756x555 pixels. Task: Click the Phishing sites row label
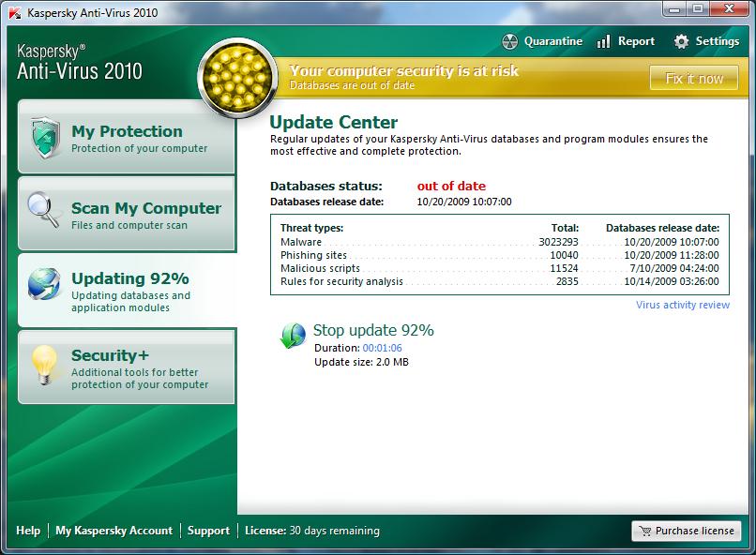pyautogui.click(x=313, y=255)
